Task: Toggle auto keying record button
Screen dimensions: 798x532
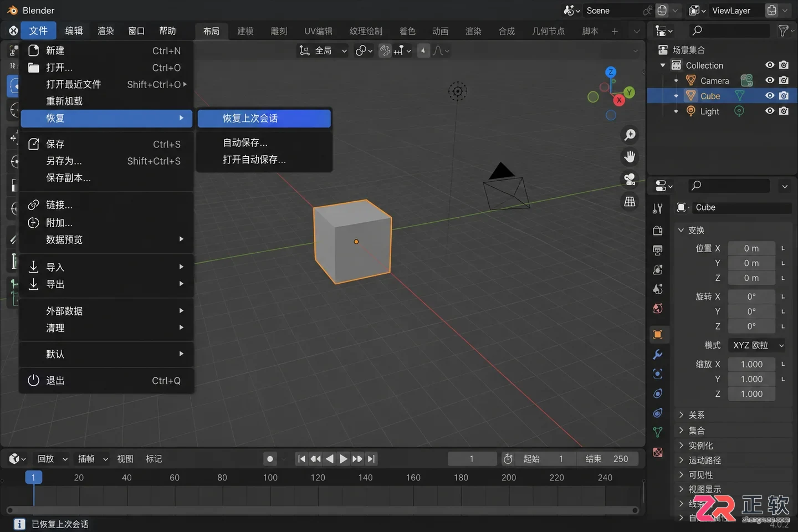Action: tap(270, 459)
